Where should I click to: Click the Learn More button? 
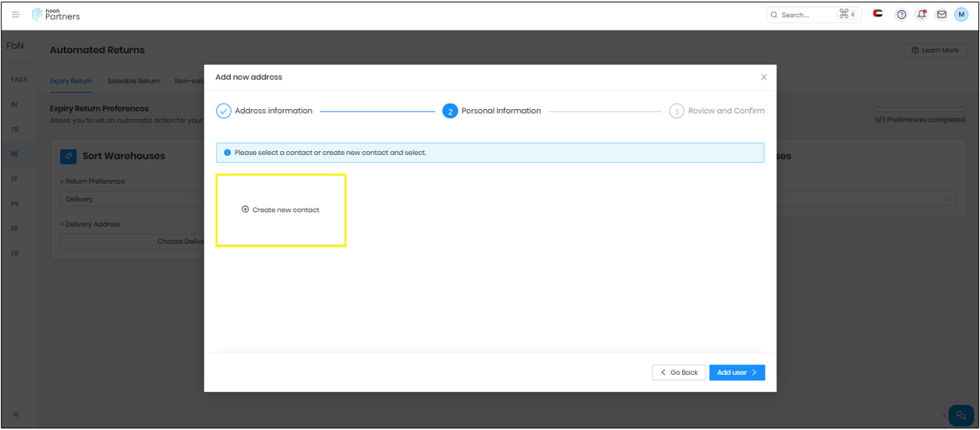coord(935,51)
